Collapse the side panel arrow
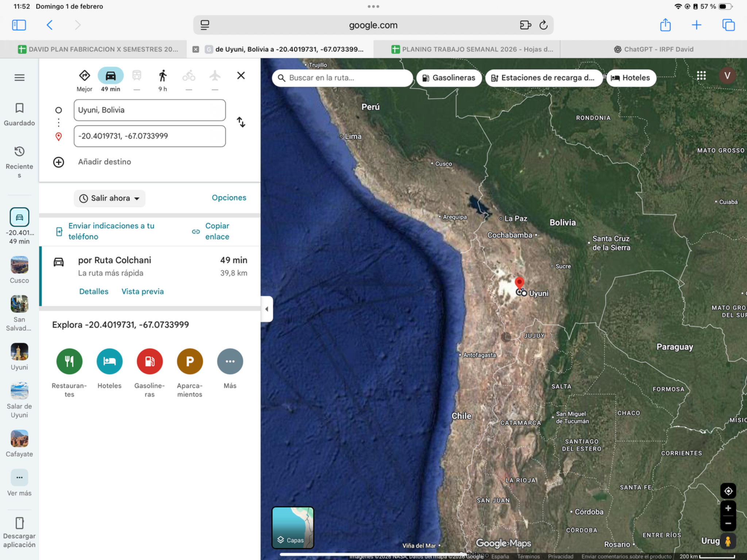The height and width of the screenshot is (560, 747). coord(267,309)
